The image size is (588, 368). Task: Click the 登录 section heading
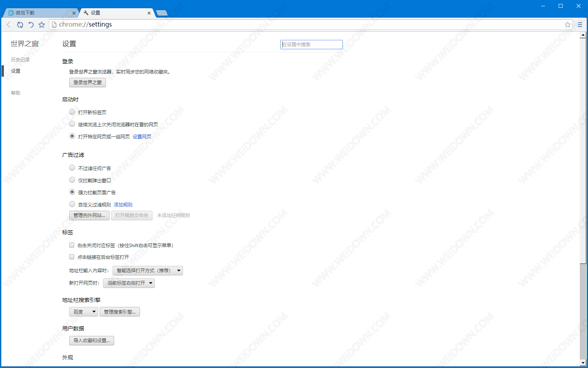[68, 62]
